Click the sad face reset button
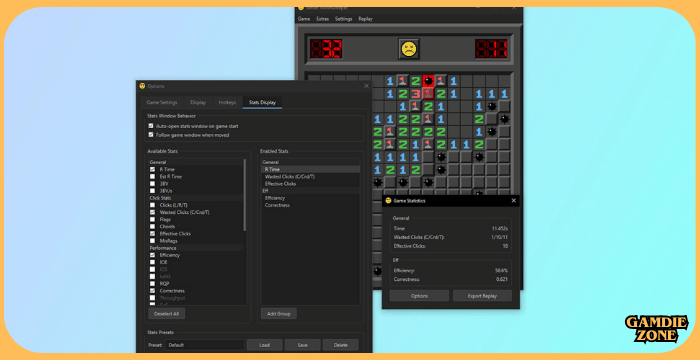700x360 pixels. (409, 49)
